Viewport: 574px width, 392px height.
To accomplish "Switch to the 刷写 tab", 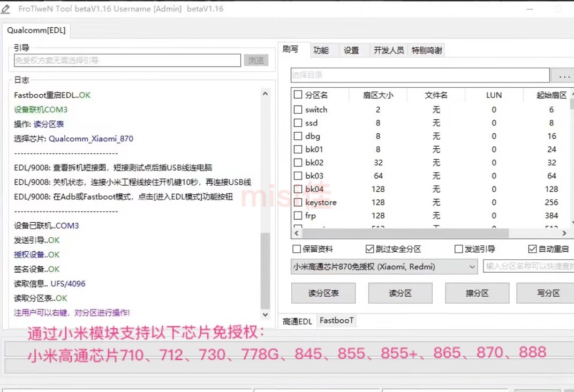I will 291,49.
